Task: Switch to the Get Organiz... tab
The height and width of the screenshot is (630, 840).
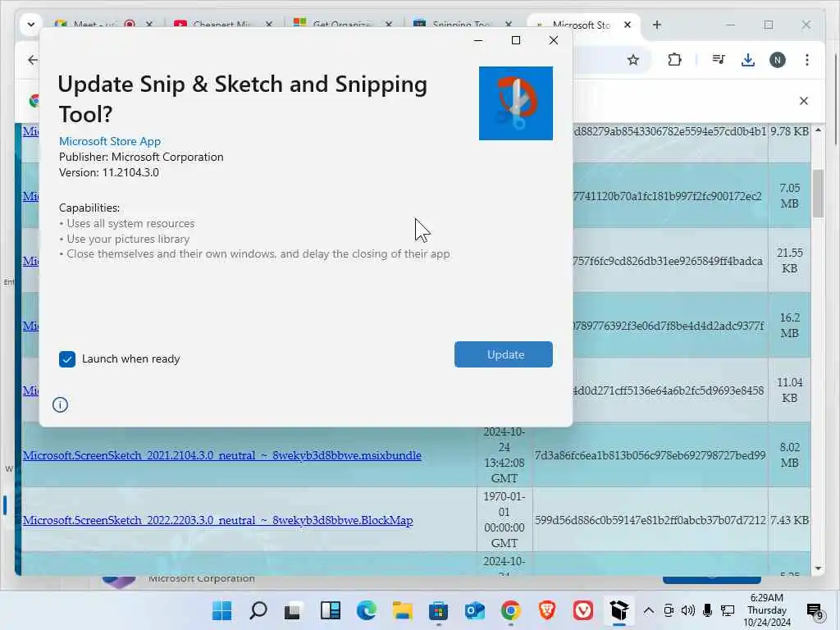Action: [x=341, y=24]
